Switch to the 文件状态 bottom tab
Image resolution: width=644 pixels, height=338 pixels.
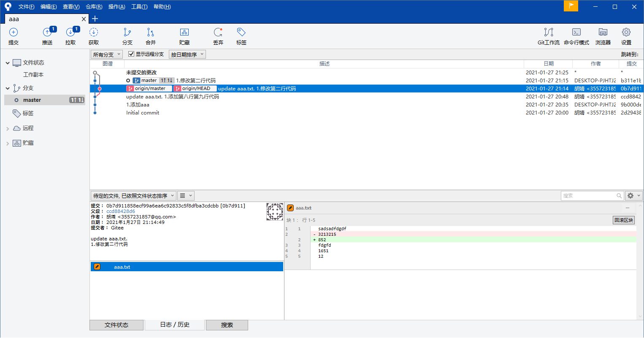(116, 325)
